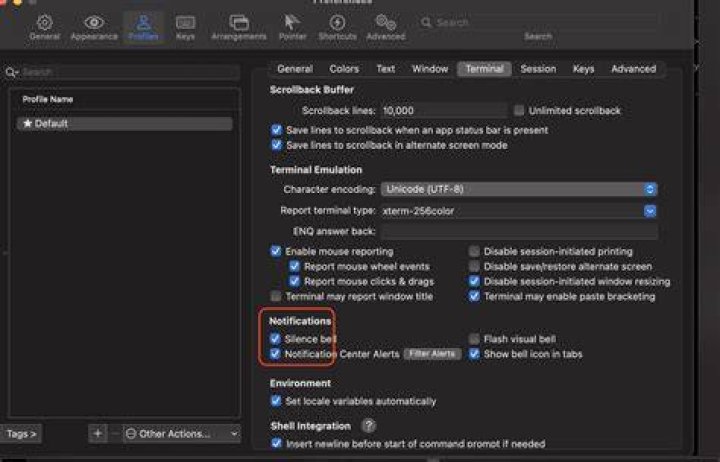Click the Shell Integration help question mark
Screen dimensions: 720x462
pos(368,426)
